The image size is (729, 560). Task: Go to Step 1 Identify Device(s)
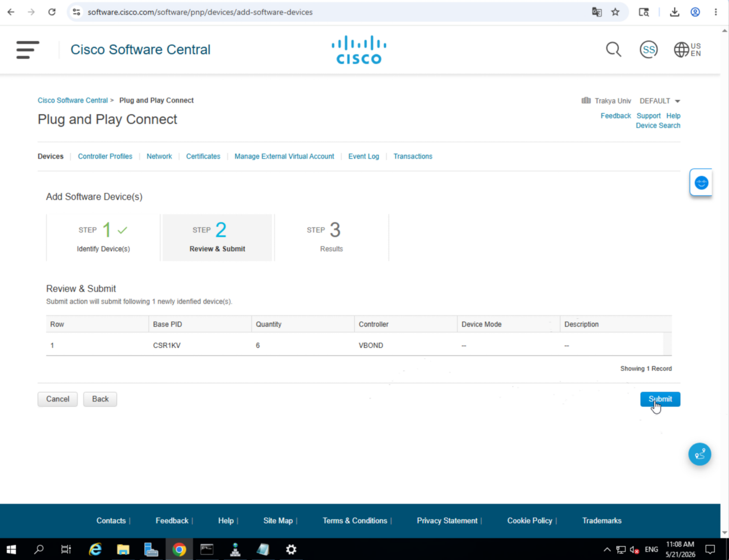click(x=103, y=238)
